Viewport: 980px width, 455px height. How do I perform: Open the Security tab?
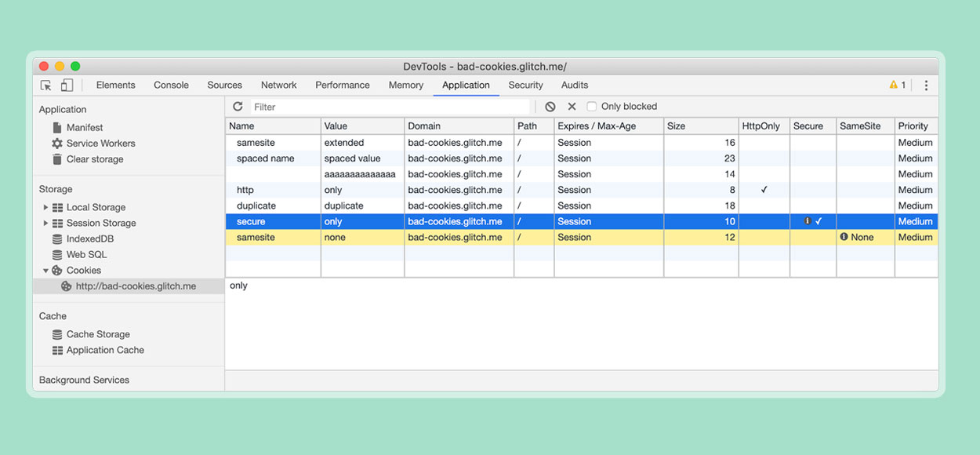(x=525, y=86)
